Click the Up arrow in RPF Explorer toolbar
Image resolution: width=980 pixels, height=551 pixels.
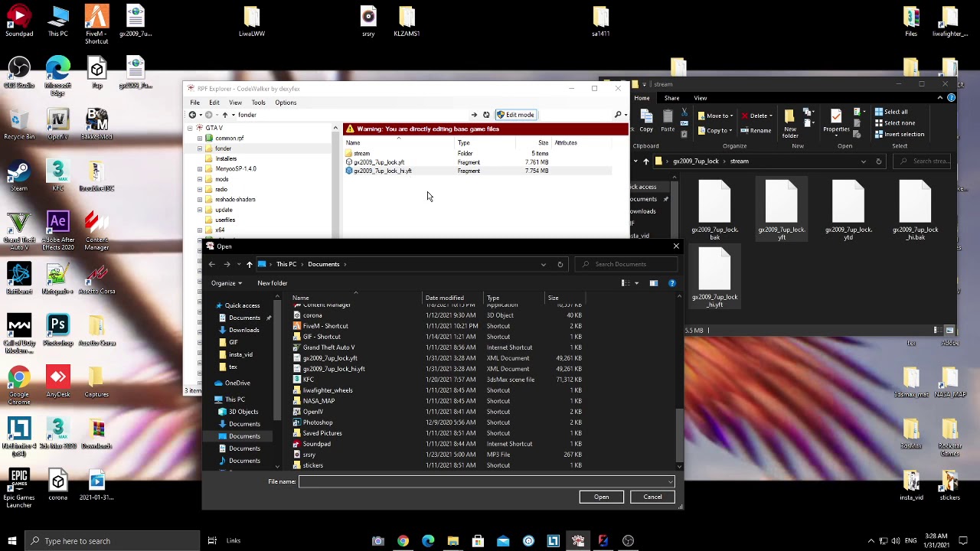(x=224, y=115)
